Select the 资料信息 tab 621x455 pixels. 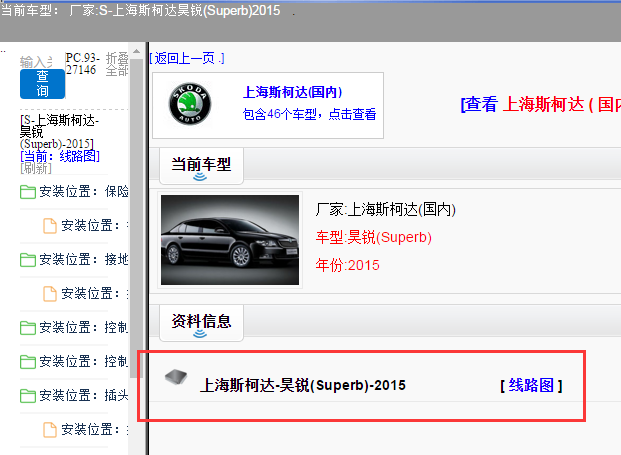coord(201,322)
